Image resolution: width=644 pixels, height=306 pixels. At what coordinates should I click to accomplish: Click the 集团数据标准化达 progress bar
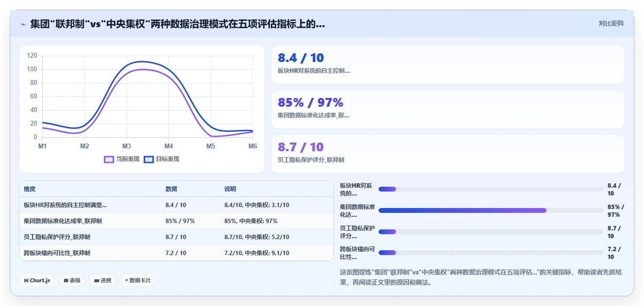491,210
